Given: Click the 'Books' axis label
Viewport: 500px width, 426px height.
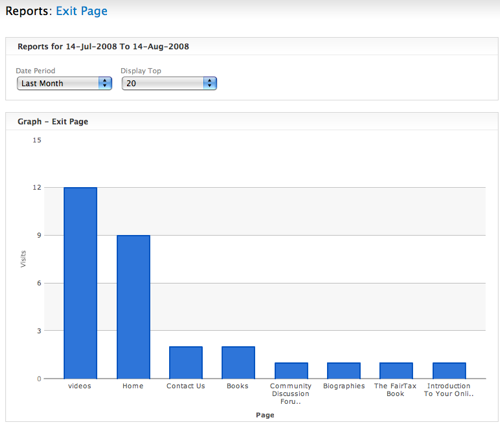Looking at the screenshot, I should [x=238, y=386].
